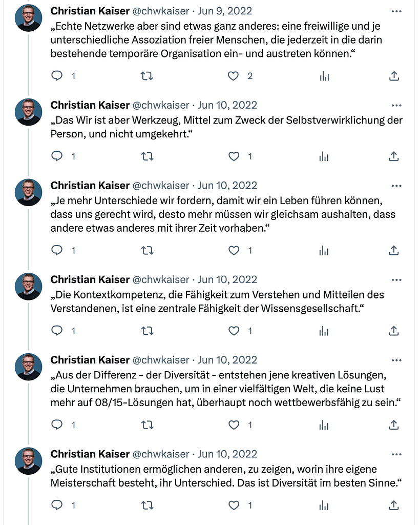Like the 'Das Wir ist aber Werkzeug' tweet

tap(234, 156)
